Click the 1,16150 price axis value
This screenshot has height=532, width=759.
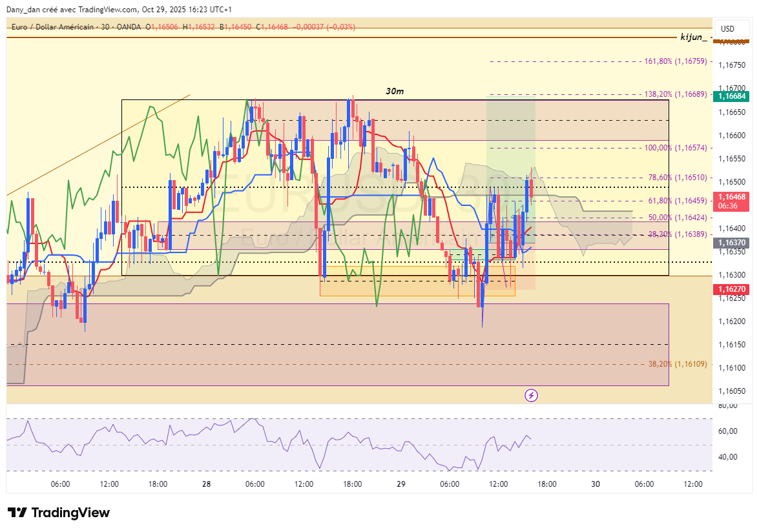[732, 345]
